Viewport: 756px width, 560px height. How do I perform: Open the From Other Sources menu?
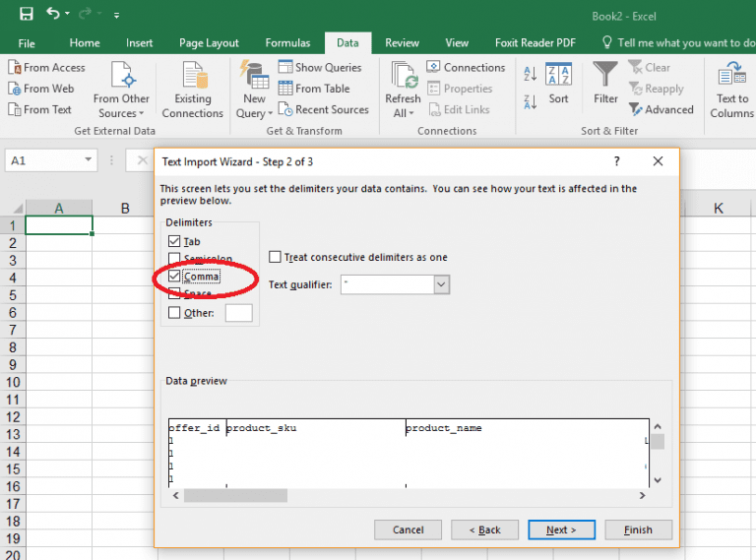121,90
